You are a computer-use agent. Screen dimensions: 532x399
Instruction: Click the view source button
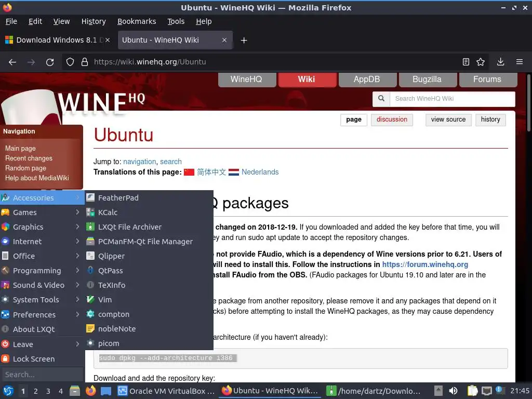[448, 119]
